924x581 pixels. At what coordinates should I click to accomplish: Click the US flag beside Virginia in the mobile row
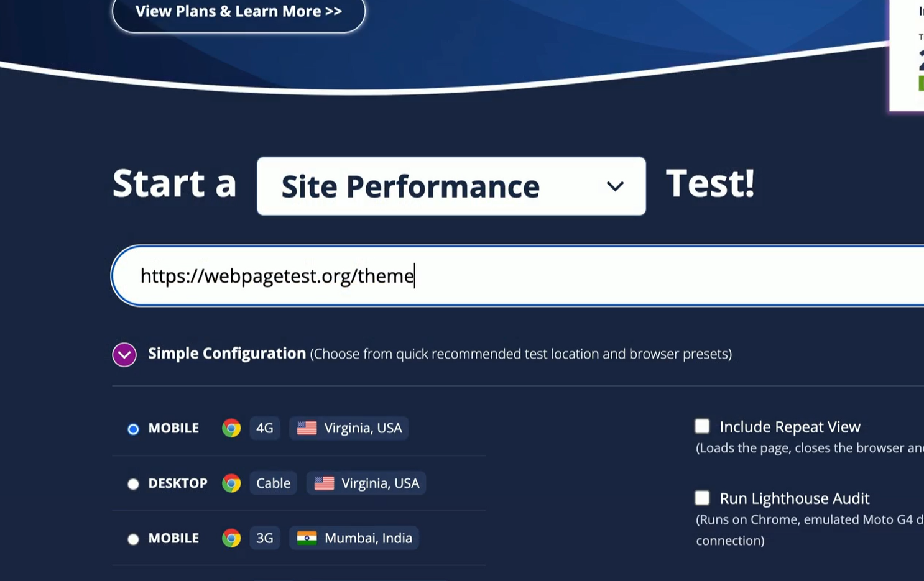coord(306,428)
